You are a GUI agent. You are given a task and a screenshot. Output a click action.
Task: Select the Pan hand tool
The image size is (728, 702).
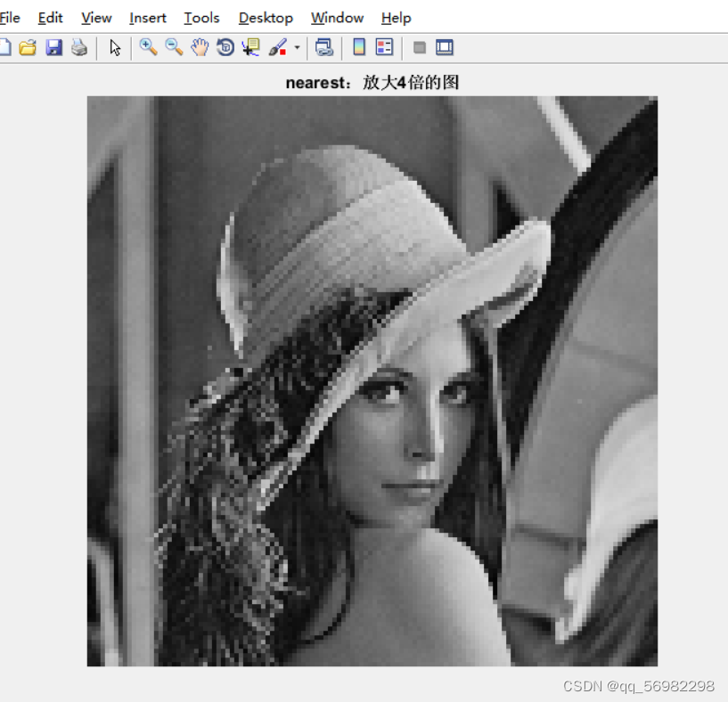click(200, 47)
